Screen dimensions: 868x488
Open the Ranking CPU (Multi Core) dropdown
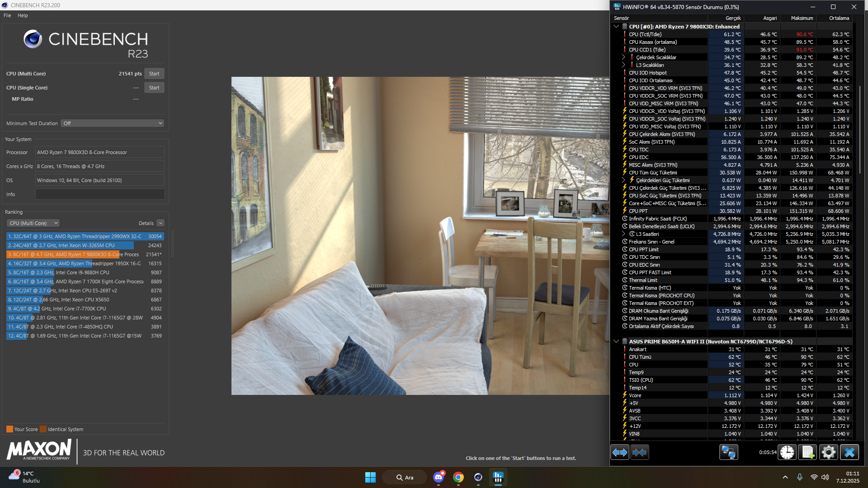[x=33, y=223]
